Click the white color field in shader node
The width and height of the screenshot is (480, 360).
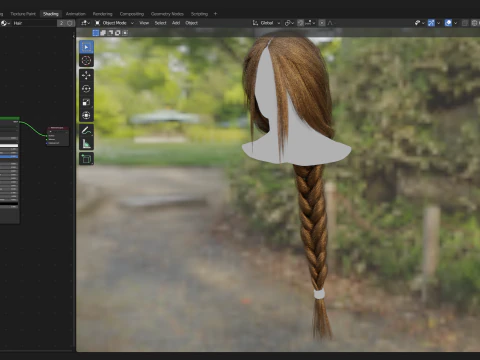click(9, 145)
